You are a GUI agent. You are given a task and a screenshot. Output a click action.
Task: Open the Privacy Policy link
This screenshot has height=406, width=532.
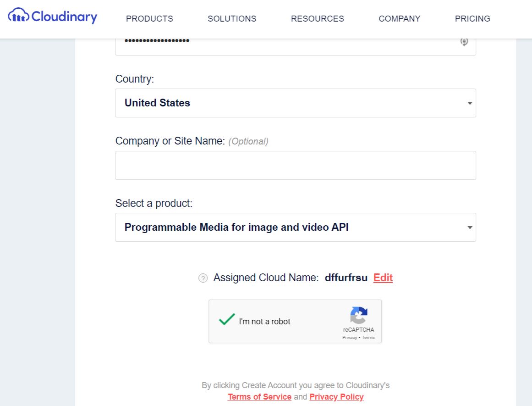336,397
